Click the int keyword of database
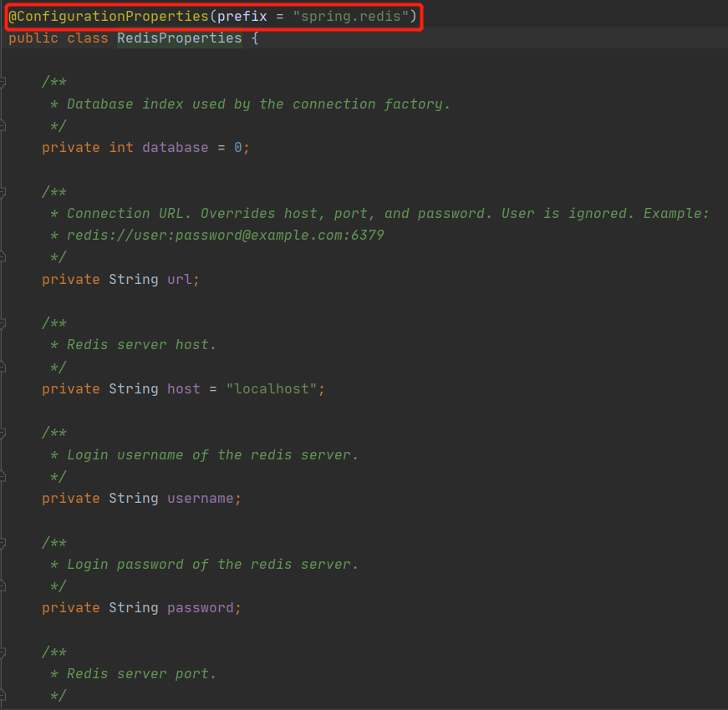The width and height of the screenshot is (728, 710). [x=121, y=148]
